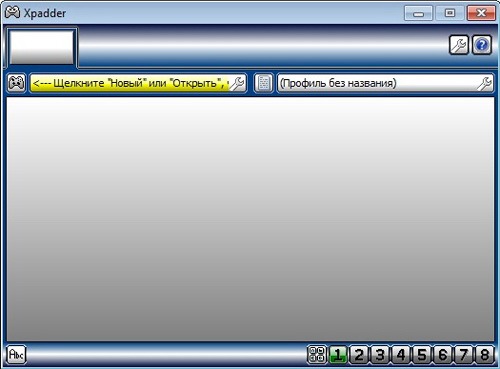
Task: Click the Abc text icon at the bottom left
Action: pos(16,354)
